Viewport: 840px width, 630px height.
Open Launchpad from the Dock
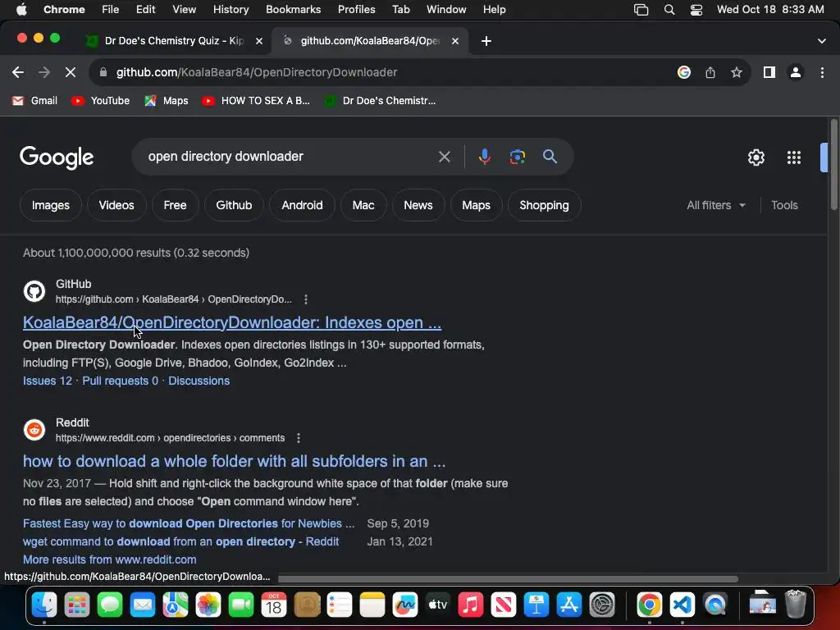click(x=76, y=605)
